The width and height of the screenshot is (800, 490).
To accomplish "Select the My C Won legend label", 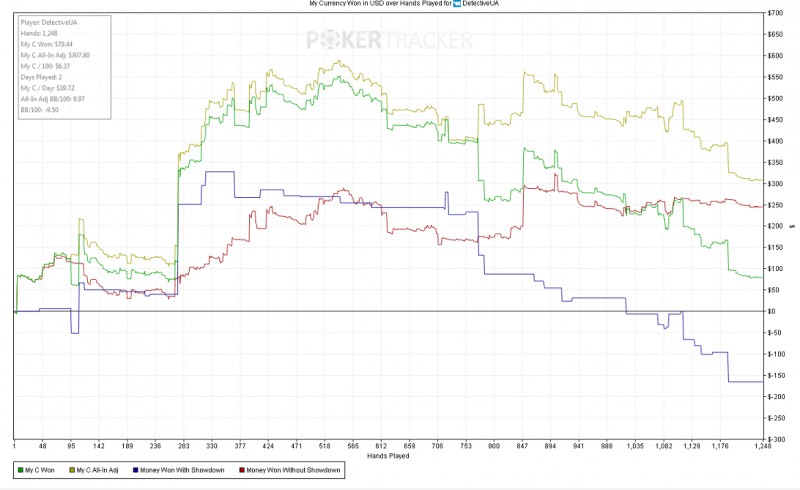I will (x=40, y=470).
